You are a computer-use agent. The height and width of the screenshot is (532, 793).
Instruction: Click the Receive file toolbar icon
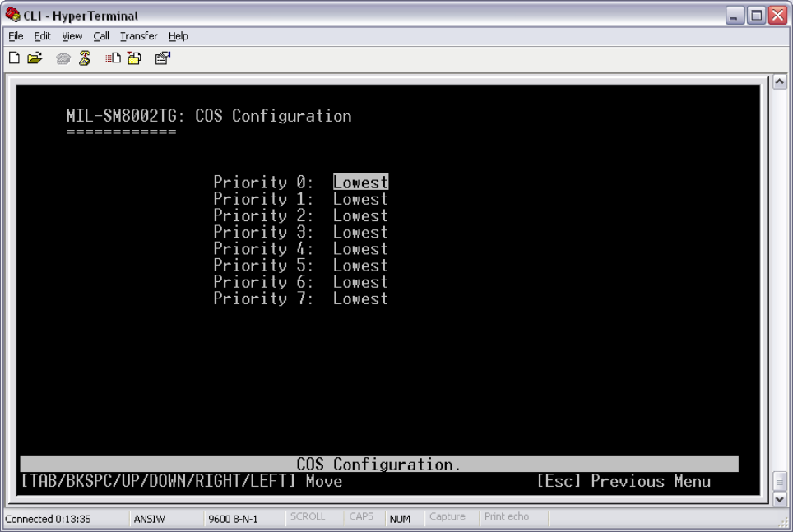[135, 58]
